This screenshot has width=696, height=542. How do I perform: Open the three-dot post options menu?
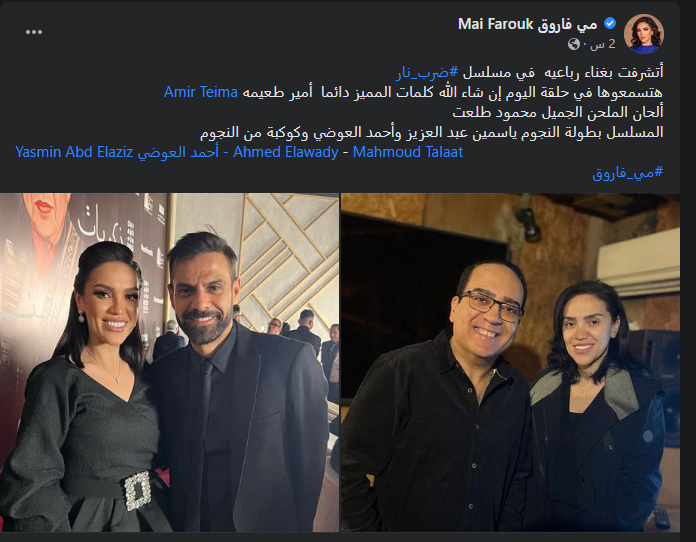point(34,32)
